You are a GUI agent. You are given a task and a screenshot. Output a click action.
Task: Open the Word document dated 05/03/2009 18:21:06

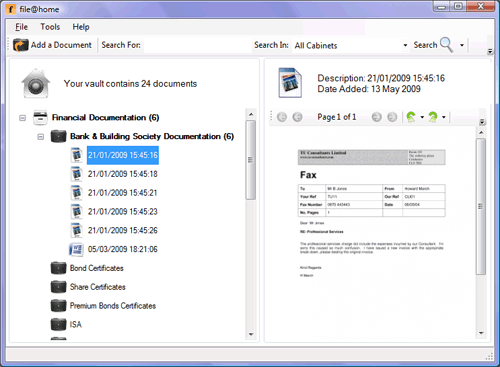click(122, 249)
